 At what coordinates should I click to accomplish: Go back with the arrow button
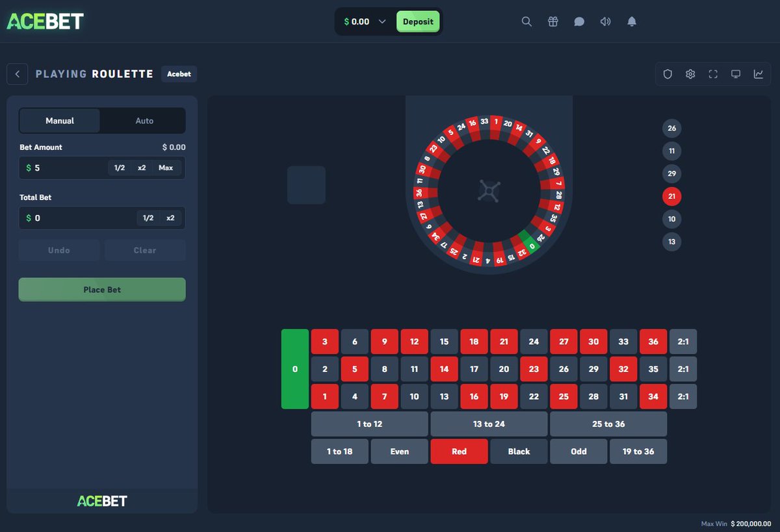click(x=17, y=74)
